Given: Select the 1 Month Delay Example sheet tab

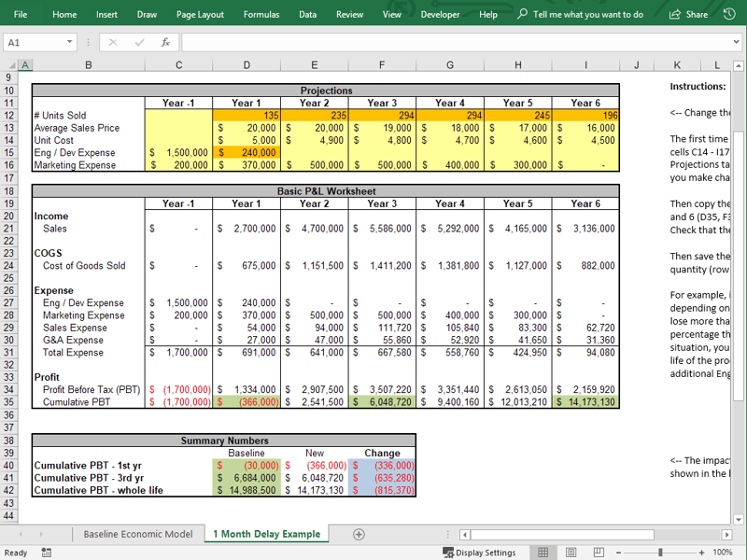Looking at the screenshot, I should [266, 534].
